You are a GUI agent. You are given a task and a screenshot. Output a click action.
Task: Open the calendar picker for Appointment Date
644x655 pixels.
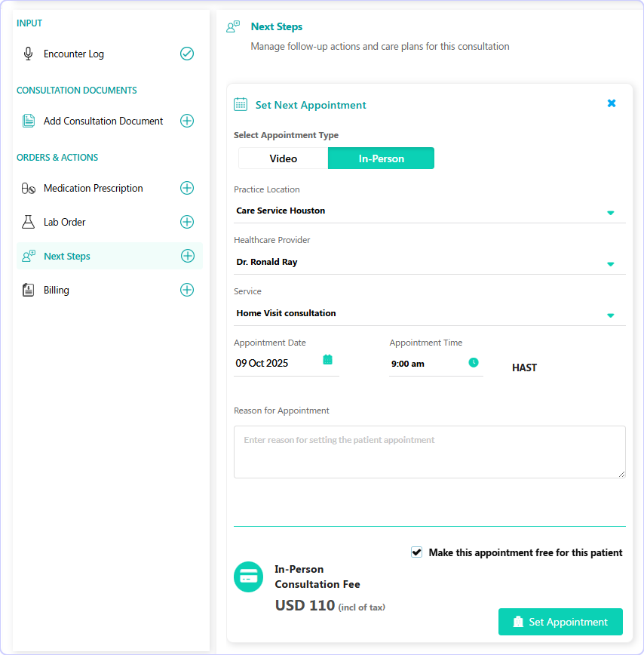pyautogui.click(x=327, y=360)
